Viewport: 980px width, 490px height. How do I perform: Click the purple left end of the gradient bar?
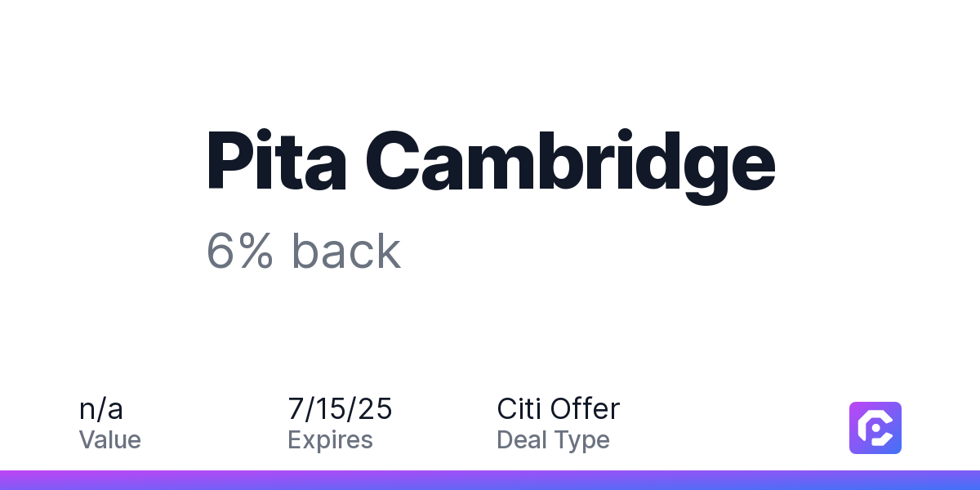pos(24,480)
